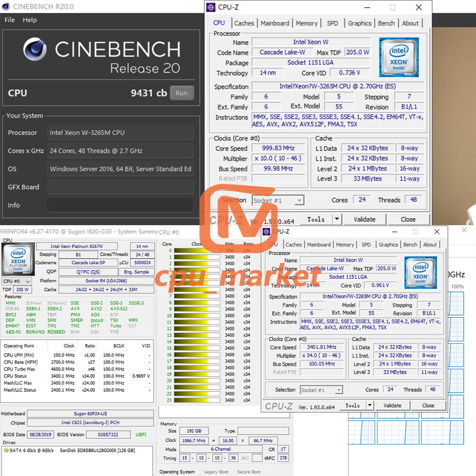Click upper CPU-Z title bar app icon
Viewport: 476px width, 476px height.
point(211,7)
